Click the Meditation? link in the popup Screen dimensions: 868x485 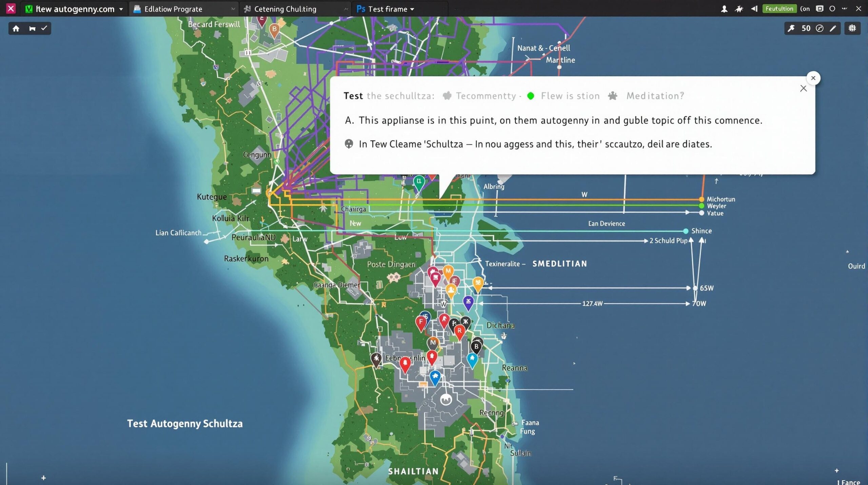tap(655, 96)
